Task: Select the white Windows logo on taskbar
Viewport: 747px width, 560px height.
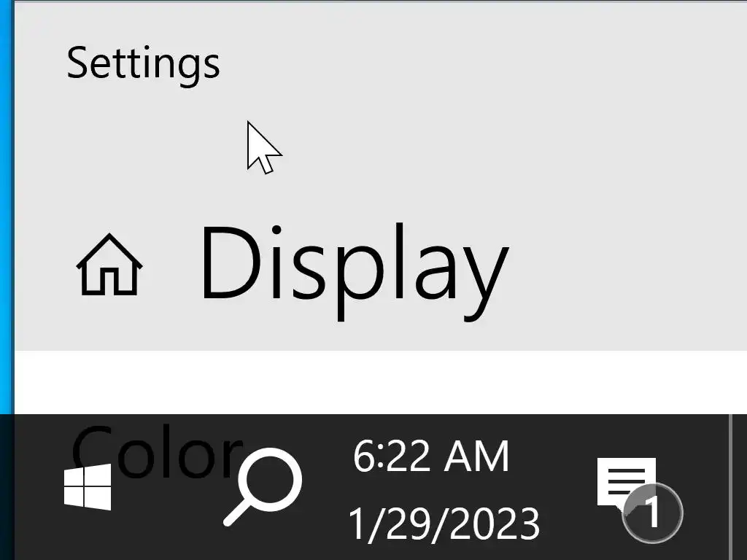Action: (88, 486)
